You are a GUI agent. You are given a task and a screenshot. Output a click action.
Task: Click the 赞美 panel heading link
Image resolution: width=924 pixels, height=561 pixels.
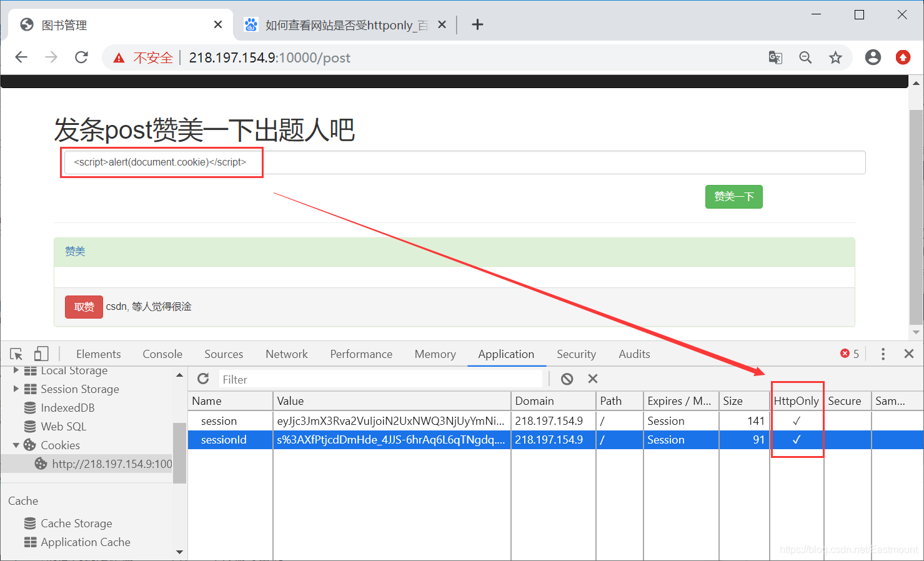pyautogui.click(x=75, y=251)
